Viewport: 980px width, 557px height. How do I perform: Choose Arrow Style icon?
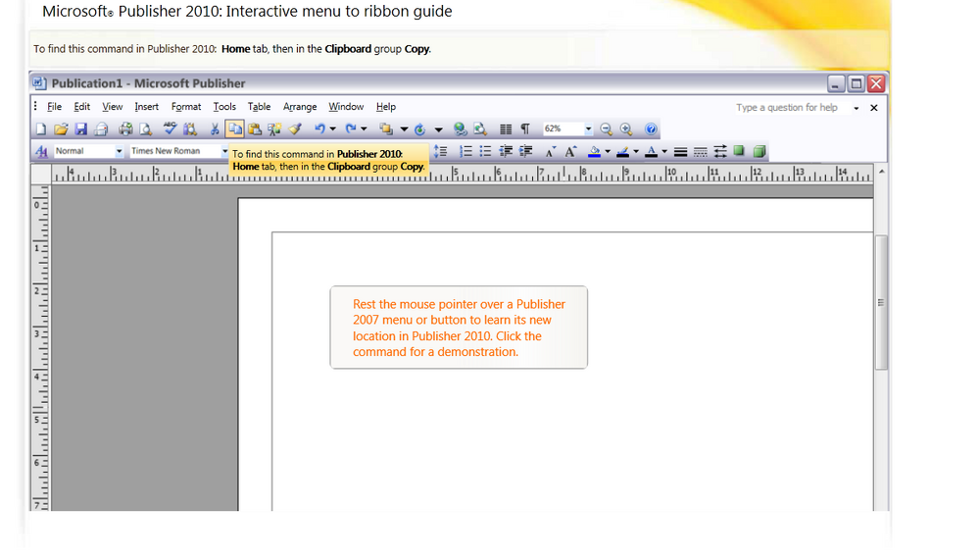tap(720, 151)
